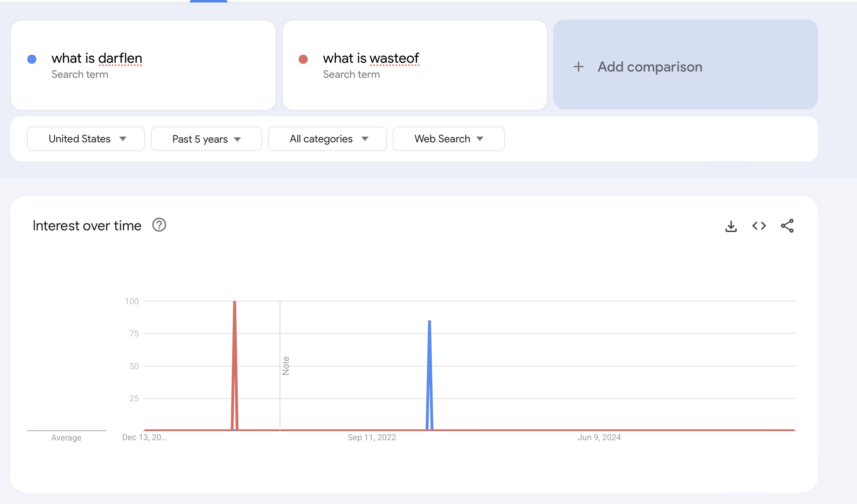
Task: Click the Average label under chart
Action: (x=66, y=438)
